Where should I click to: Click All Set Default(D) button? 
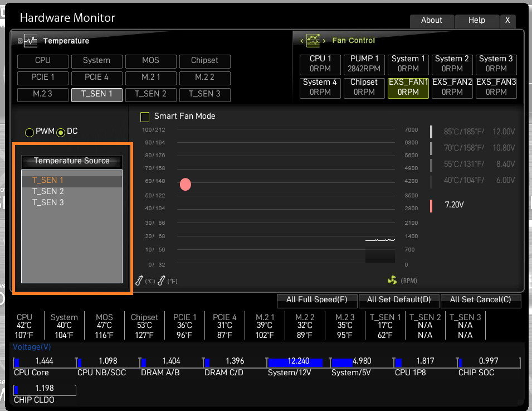point(399,300)
